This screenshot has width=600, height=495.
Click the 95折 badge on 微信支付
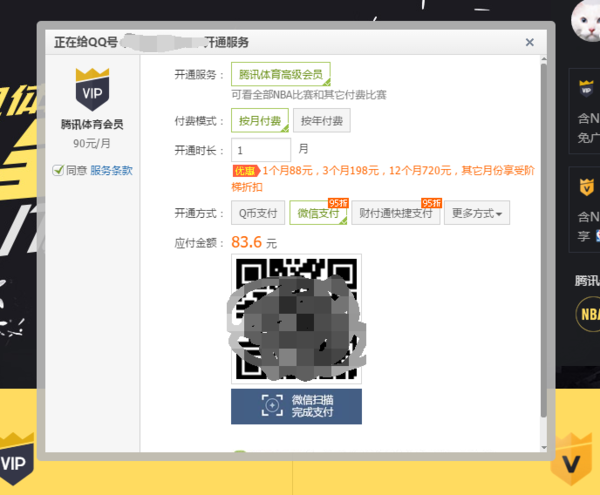(x=338, y=203)
